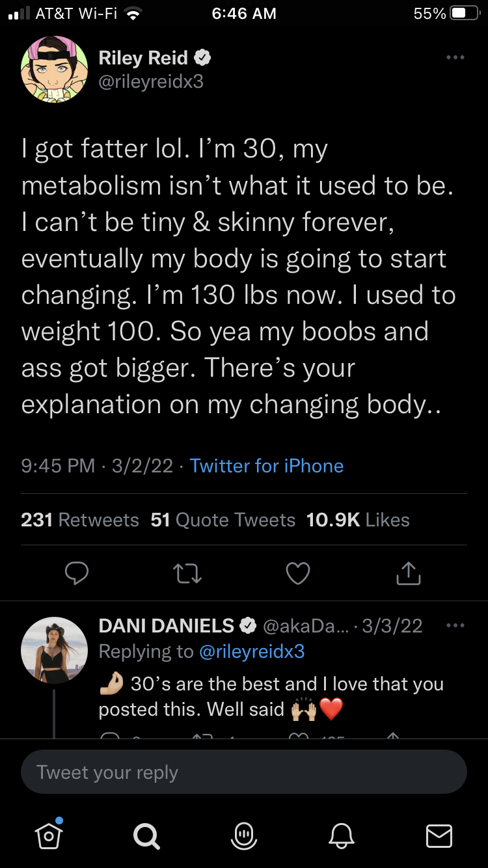Open the Notifications bell tab
Image resolution: width=488 pixels, height=868 pixels.
click(342, 835)
